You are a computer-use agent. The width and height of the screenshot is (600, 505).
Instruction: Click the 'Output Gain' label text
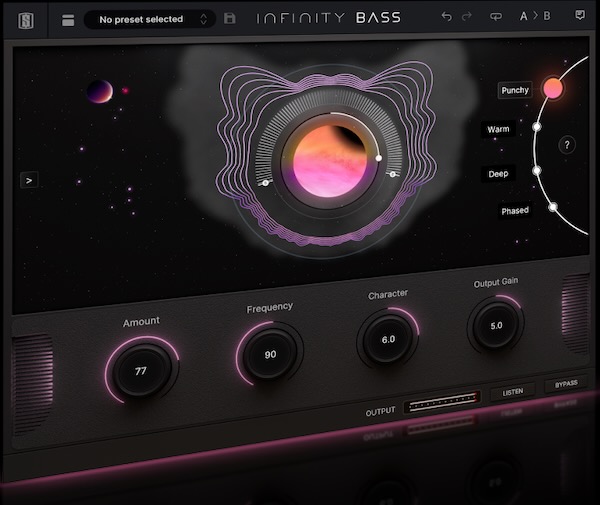point(496,282)
